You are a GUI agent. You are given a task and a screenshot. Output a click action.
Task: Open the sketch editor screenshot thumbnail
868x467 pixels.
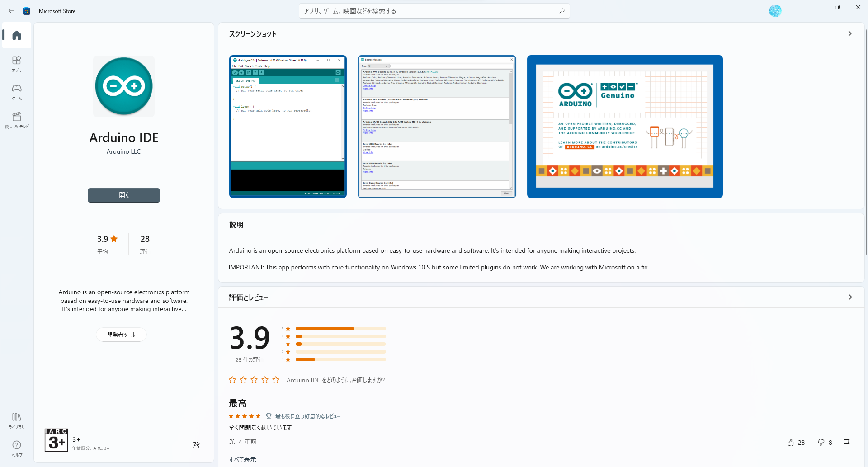[x=288, y=127]
